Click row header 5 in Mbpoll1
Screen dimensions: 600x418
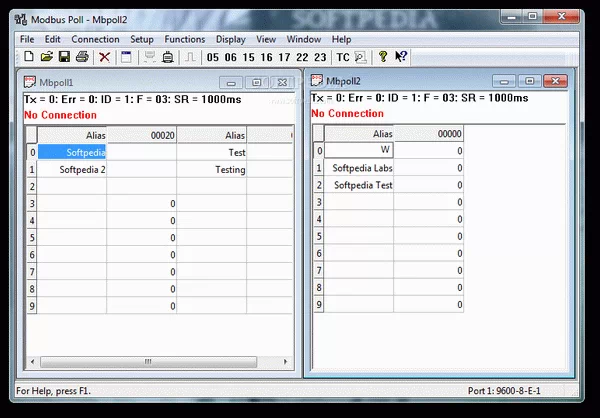point(32,238)
